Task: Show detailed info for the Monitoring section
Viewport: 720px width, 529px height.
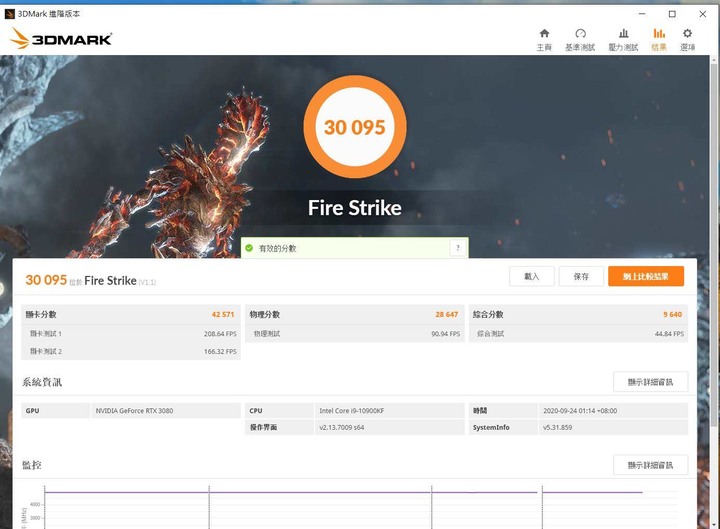Action: tap(650, 465)
